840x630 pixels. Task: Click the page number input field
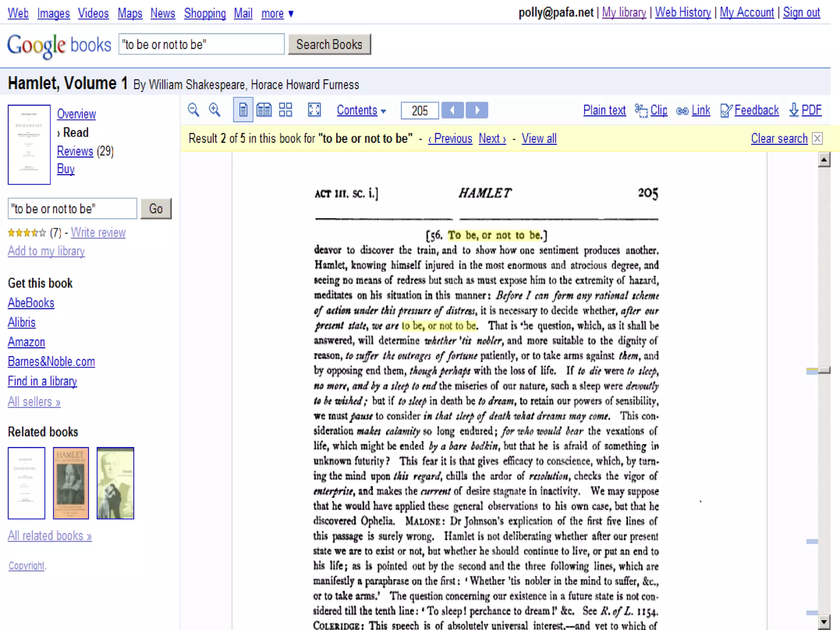click(420, 110)
